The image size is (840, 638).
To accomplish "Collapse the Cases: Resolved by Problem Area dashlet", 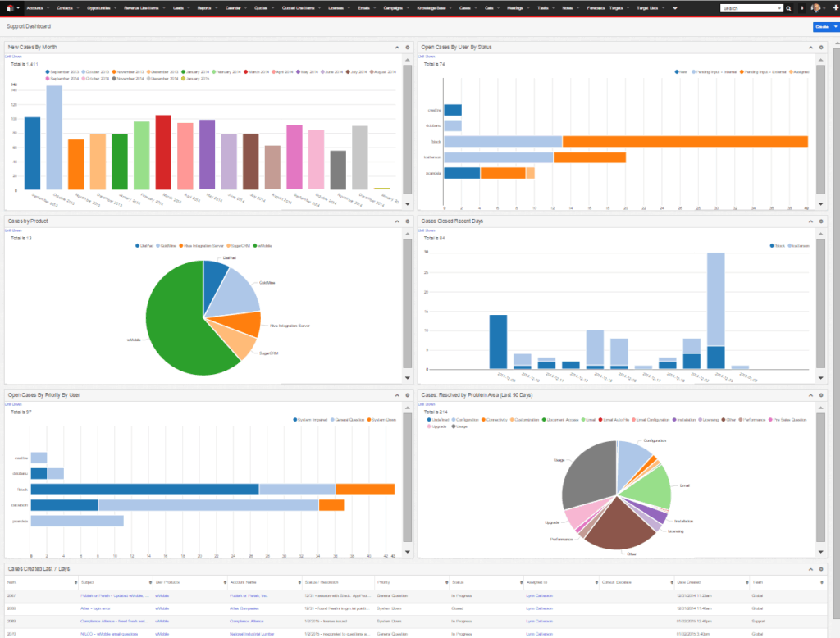I will coord(809,394).
